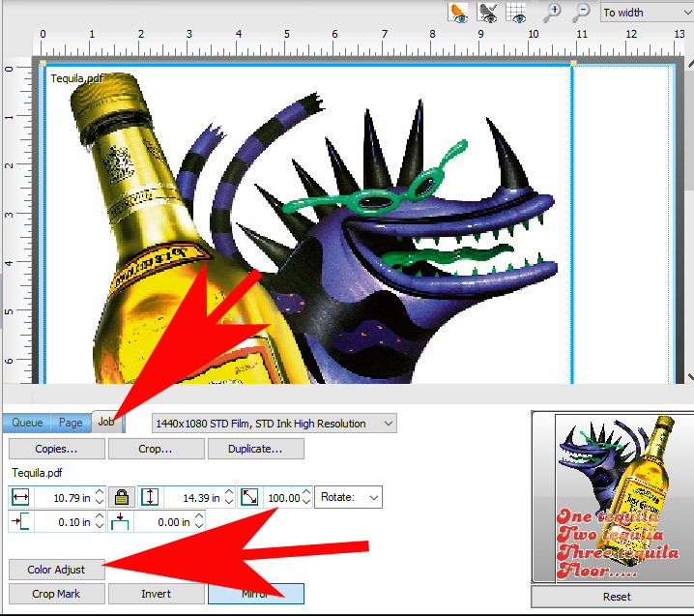Click the height dimension icon
The width and height of the screenshot is (694, 616).
(150, 497)
